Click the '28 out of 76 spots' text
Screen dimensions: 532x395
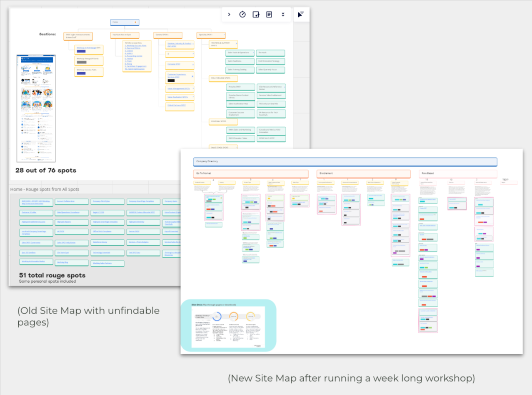click(46, 170)
